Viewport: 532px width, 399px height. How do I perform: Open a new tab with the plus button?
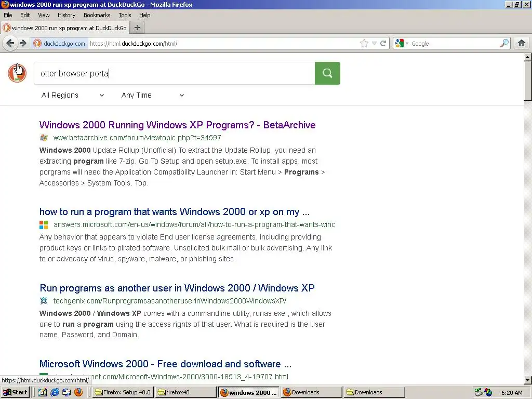coord(137,28)
